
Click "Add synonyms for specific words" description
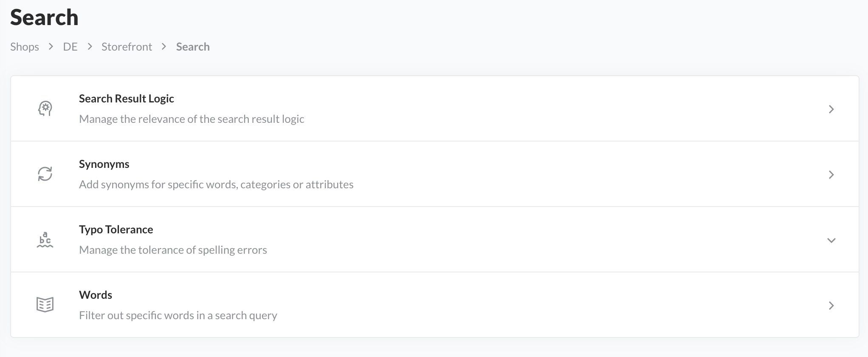(x=216, y=184)
